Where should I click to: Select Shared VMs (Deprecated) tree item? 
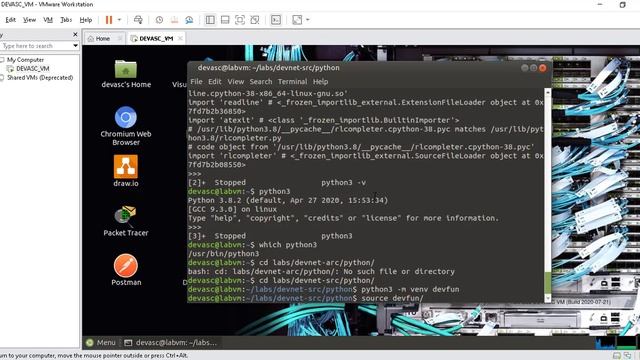click(40, 78)
